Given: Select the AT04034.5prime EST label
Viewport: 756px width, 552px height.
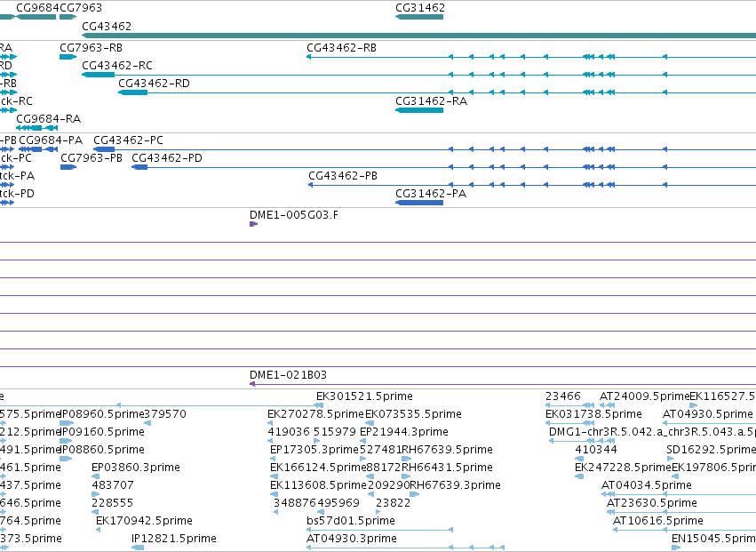Looking at the screenshot, I should [x=647, y=486].
